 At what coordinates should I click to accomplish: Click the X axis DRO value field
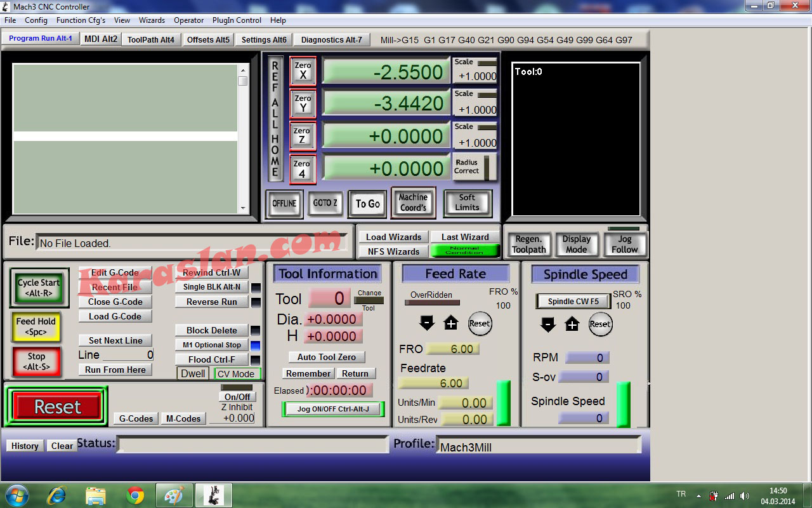click(x=385, y=70)
